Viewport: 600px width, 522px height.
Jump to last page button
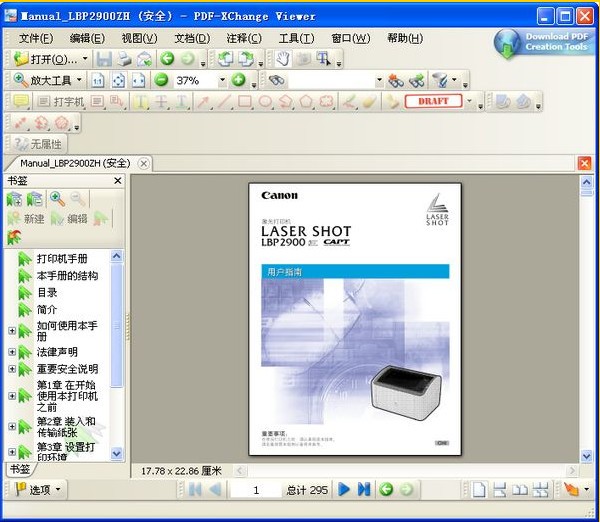[364, 489]
